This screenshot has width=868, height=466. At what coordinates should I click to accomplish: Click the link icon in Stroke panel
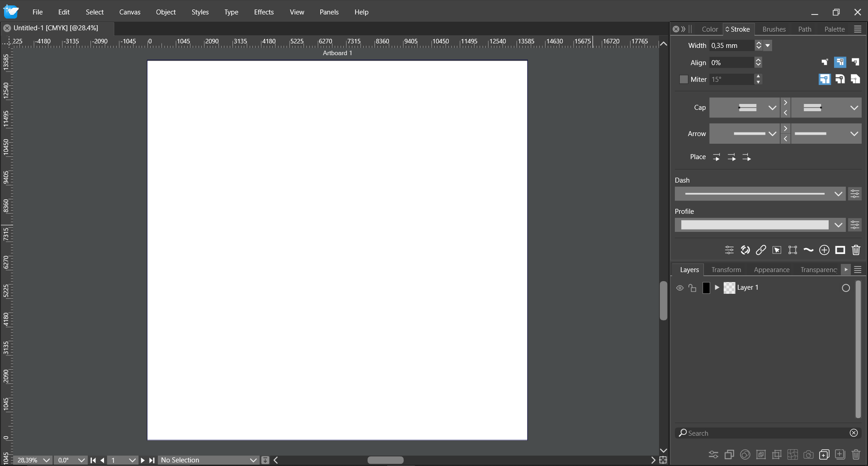click(x=761, y=250)
